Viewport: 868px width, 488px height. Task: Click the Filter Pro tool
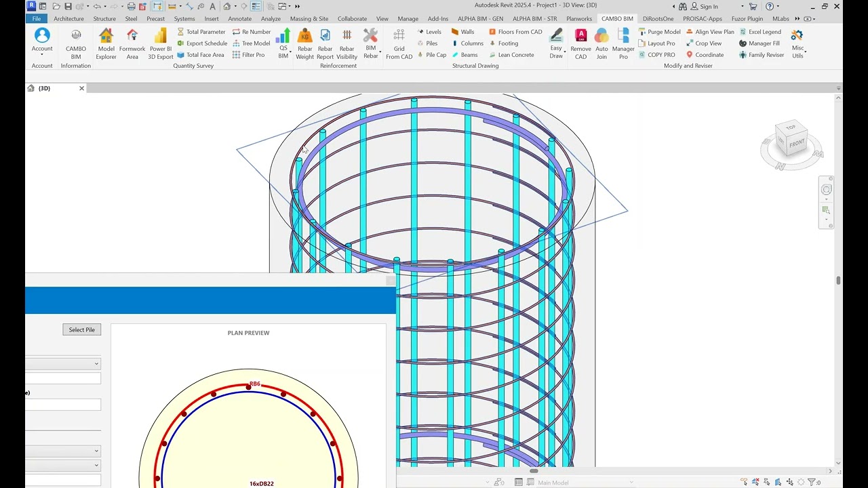(x=248, y=55)
